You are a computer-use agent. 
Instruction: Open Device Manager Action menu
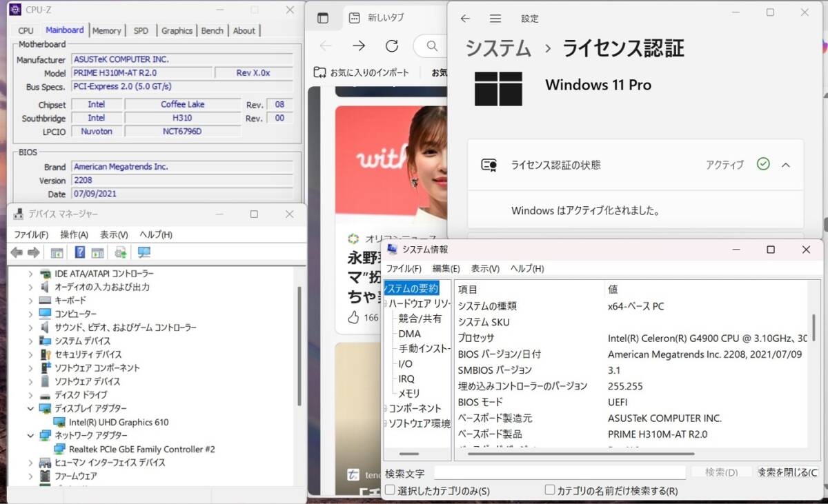[x=74, y=234]
